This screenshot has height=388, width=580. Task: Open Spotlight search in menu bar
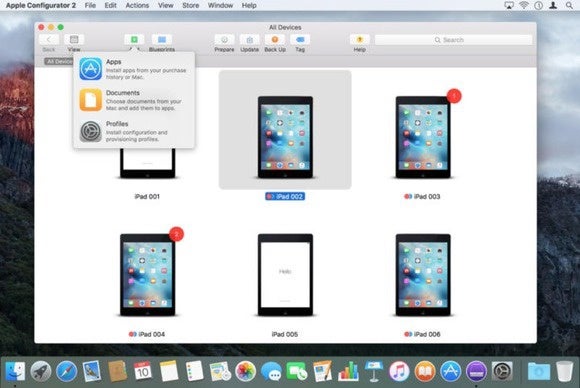(569, 5)
